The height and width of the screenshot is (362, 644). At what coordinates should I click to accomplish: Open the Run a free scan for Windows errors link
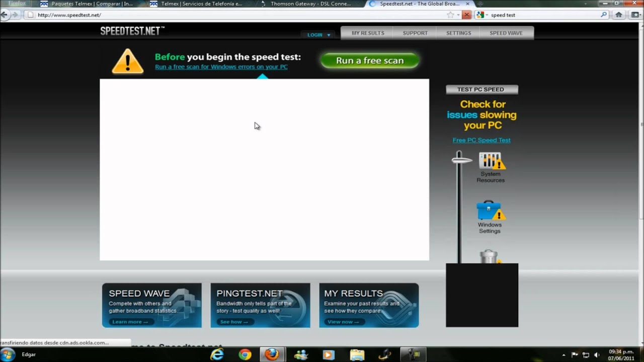221,67
